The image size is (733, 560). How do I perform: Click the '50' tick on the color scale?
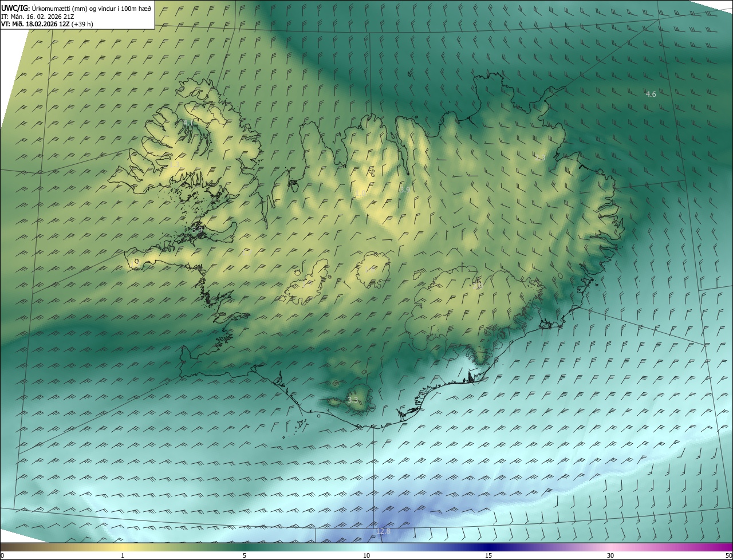[x=728, y=555]
